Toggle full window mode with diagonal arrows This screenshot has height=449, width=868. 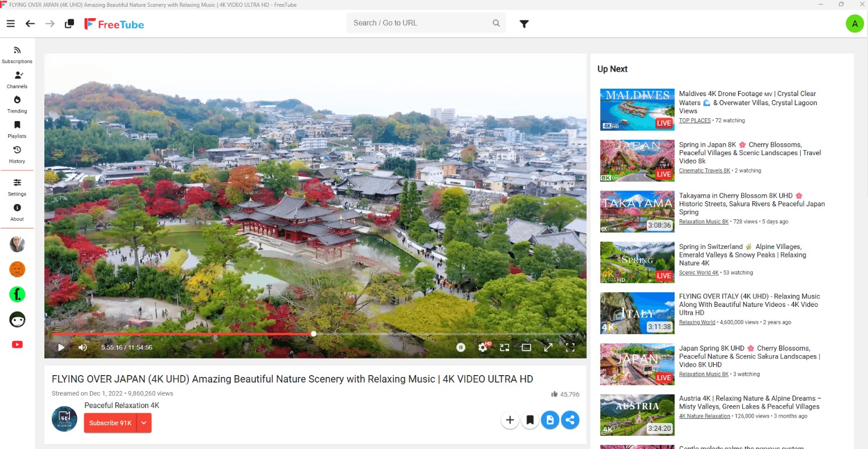point(548,347)
